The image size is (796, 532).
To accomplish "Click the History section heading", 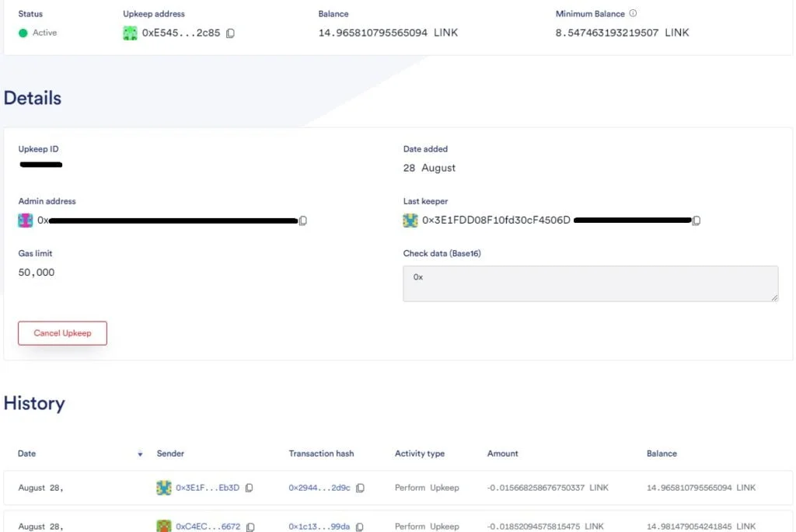I will tap(34, 404).
